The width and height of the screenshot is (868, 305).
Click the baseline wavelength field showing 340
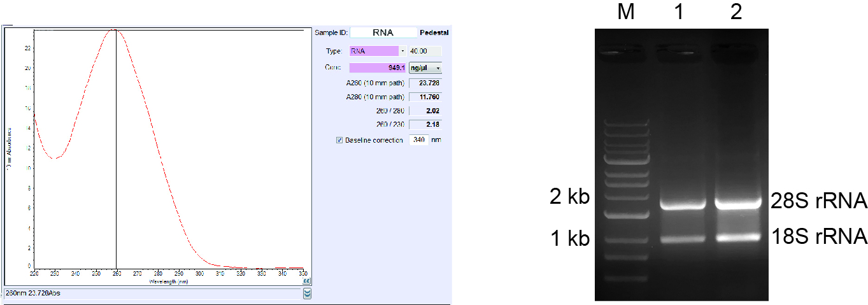[x=418, y=140]
